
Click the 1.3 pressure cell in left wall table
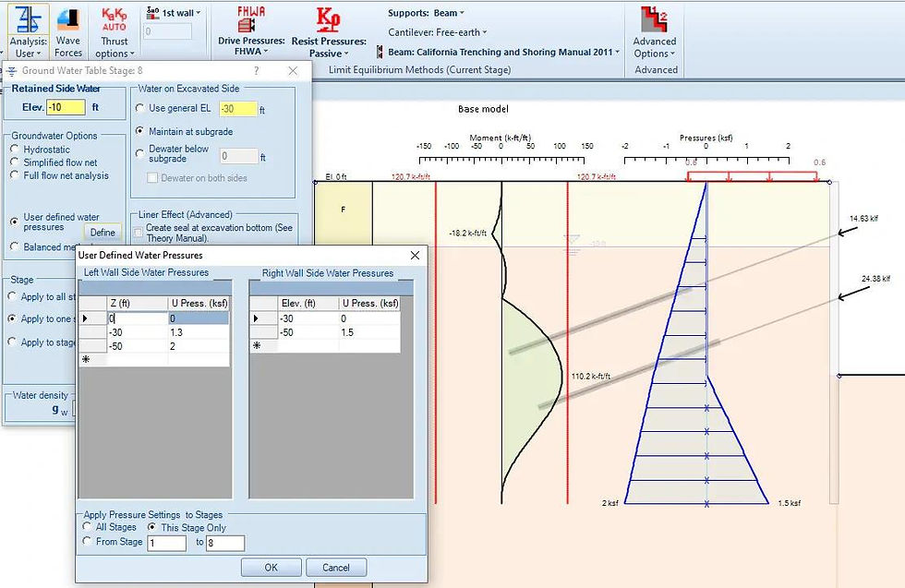tap(199, 332)
